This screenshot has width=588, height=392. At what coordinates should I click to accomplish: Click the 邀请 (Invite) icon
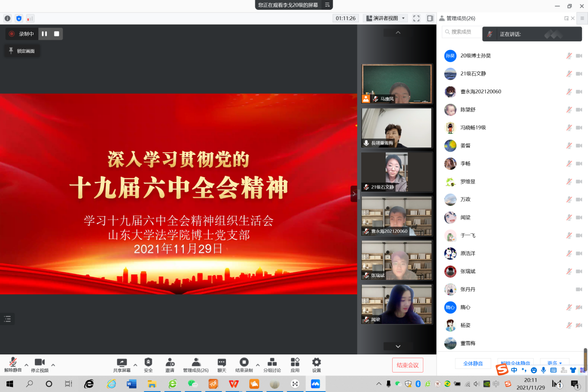[x=170, y=362]
